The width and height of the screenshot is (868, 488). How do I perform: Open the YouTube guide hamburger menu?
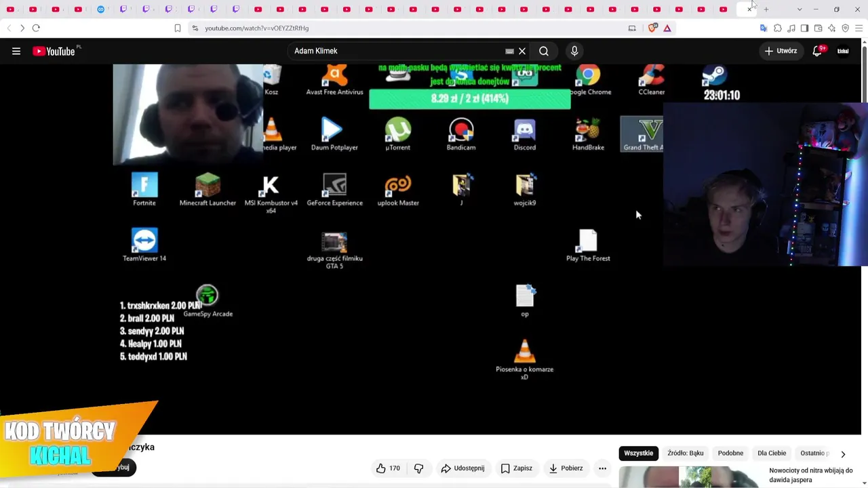pyautogui.click(x=16, y=51)
